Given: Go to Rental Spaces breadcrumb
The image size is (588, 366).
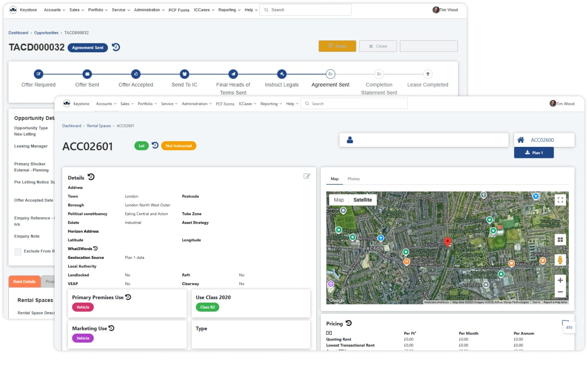Looking at the screenshot, I should pos(99,126).
